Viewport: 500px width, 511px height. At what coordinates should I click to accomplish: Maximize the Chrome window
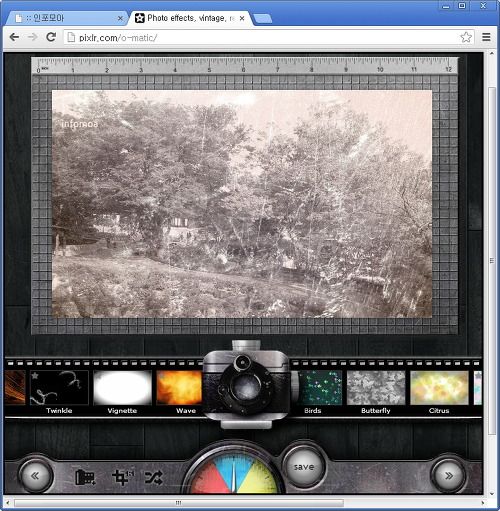(462, 6)
